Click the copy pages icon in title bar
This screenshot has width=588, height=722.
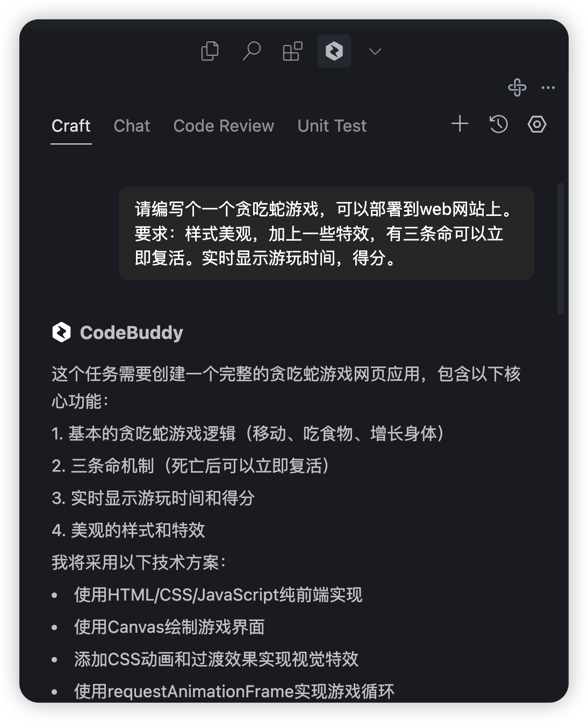(210, 51)
